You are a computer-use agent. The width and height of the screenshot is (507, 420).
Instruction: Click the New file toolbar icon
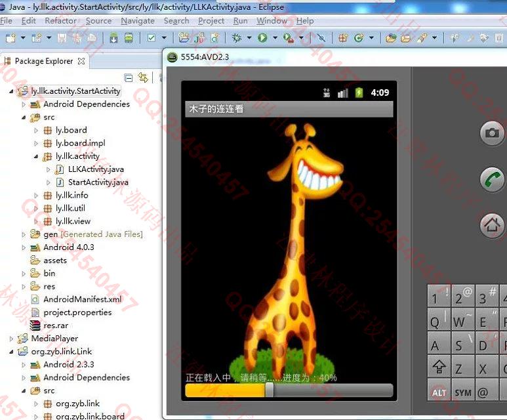(10, 38)
